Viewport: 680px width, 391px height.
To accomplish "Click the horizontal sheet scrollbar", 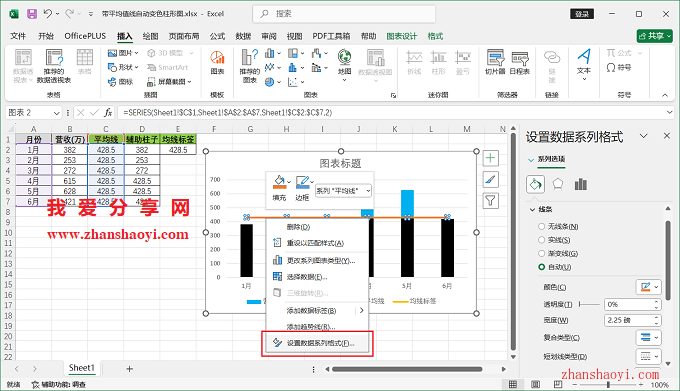I will pos(407,369).
